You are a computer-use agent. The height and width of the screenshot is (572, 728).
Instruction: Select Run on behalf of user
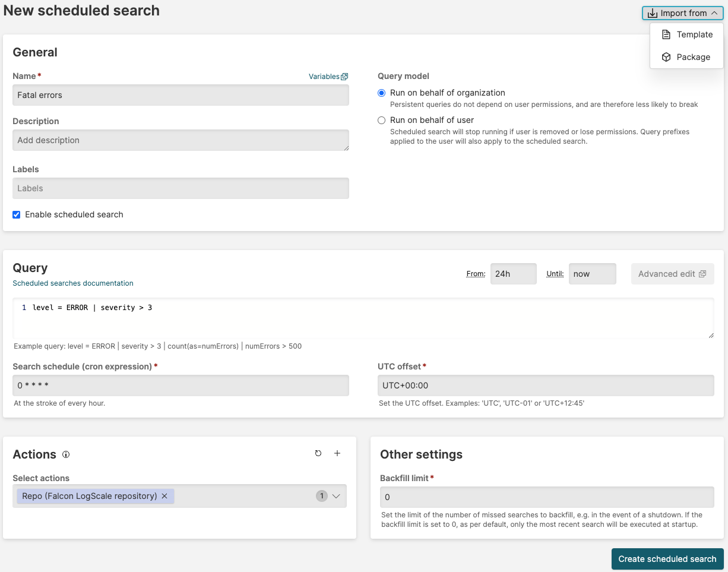(x=381, y=120)
